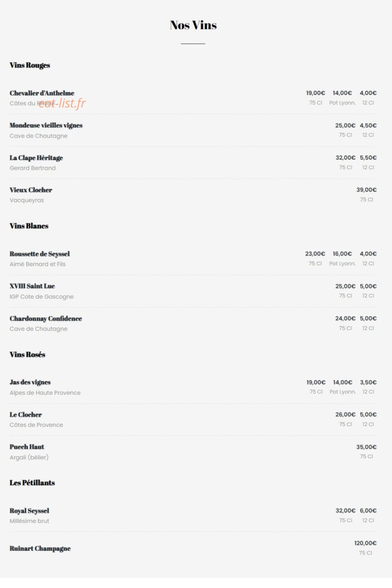
Task: Click the 120,00€ Ruinart Champagne price
Action: [x=365, y=543]
